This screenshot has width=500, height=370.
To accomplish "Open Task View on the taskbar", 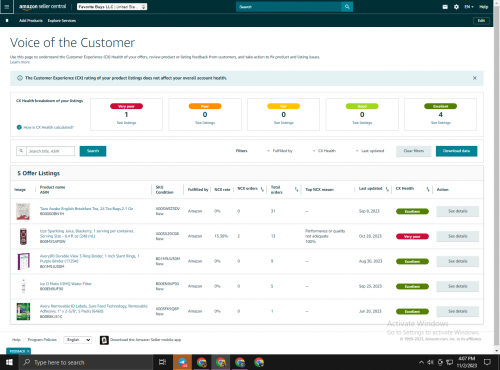I will click(162, 362).
